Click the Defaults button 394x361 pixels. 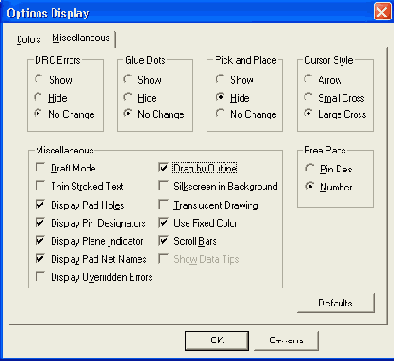[335, 303]
